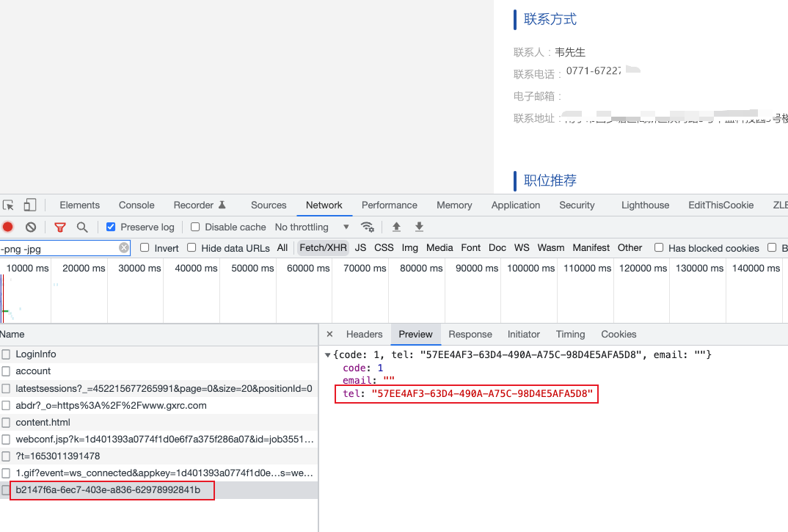Viewport: 788px width, 532px height.
Task: Filter requests by Font
Action: click(470, 248)
